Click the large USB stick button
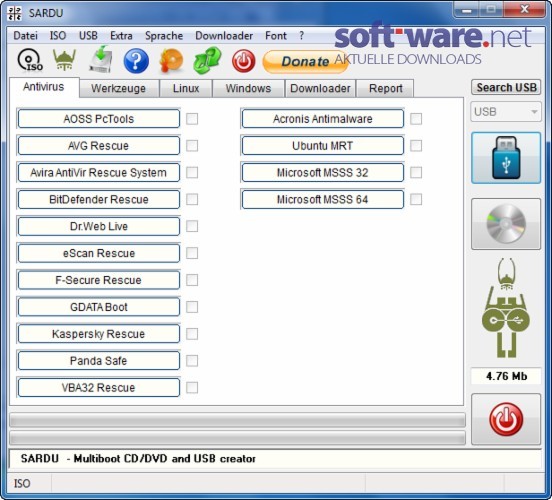This screenshot has height=500, width=552. tap(506, 158)
